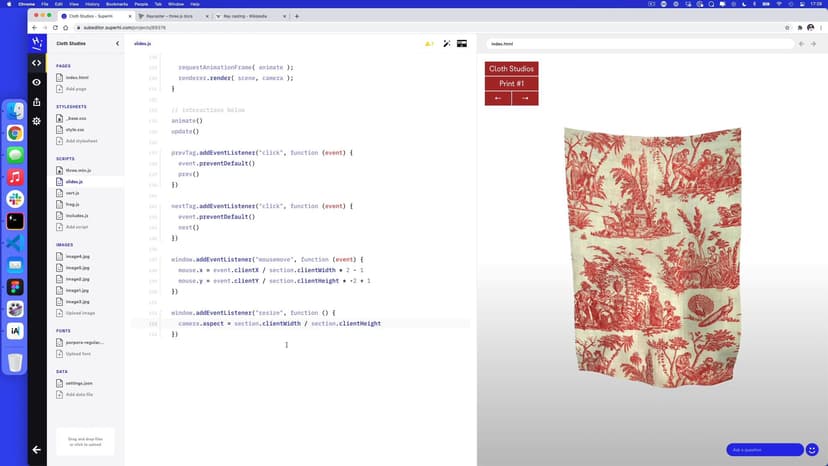Open the code editor view icon in sidebar
Viewport: 828px width, 466px height.
pos(37,63)
